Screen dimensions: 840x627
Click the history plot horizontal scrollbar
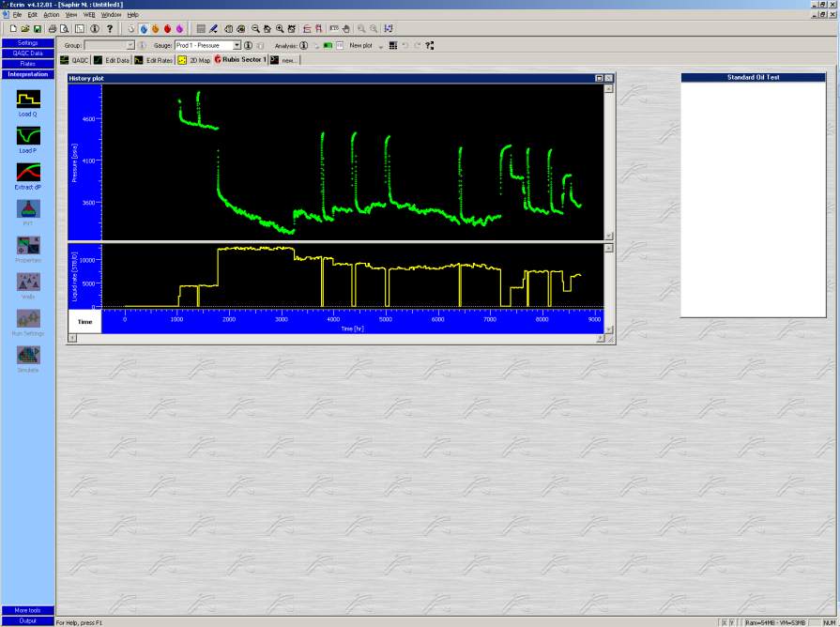339,338
